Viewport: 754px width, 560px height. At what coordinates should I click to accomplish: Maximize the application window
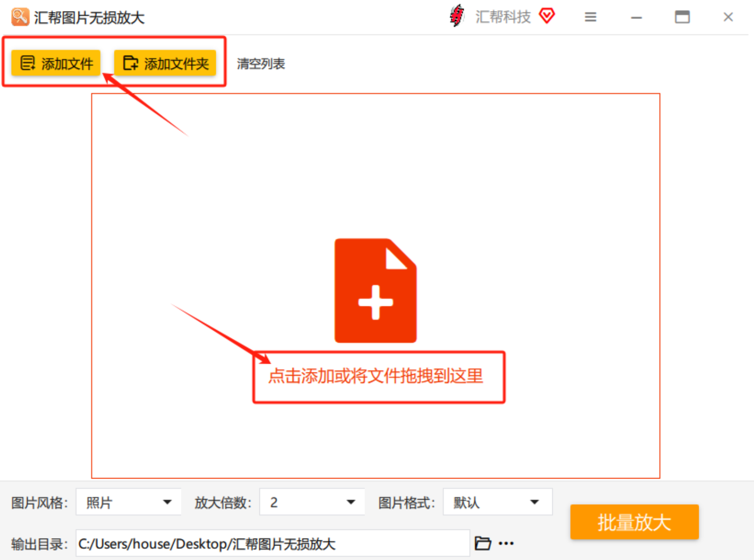682,17
